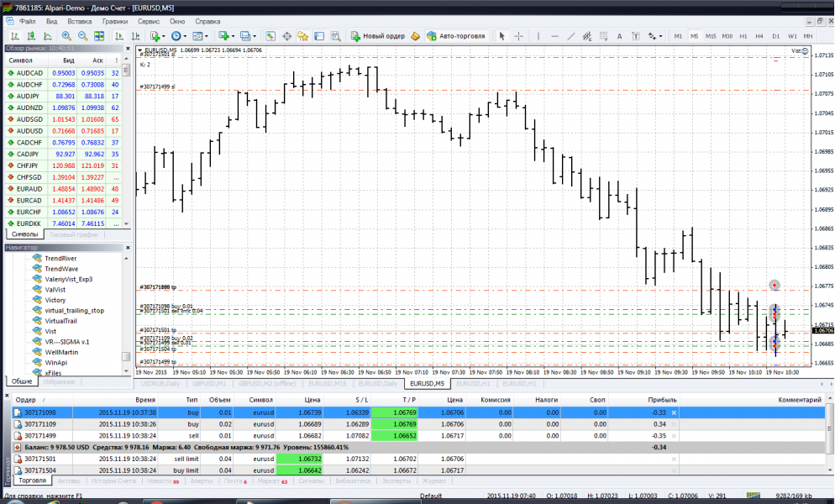Click the Новый ордер button

[x=378, y=36]
